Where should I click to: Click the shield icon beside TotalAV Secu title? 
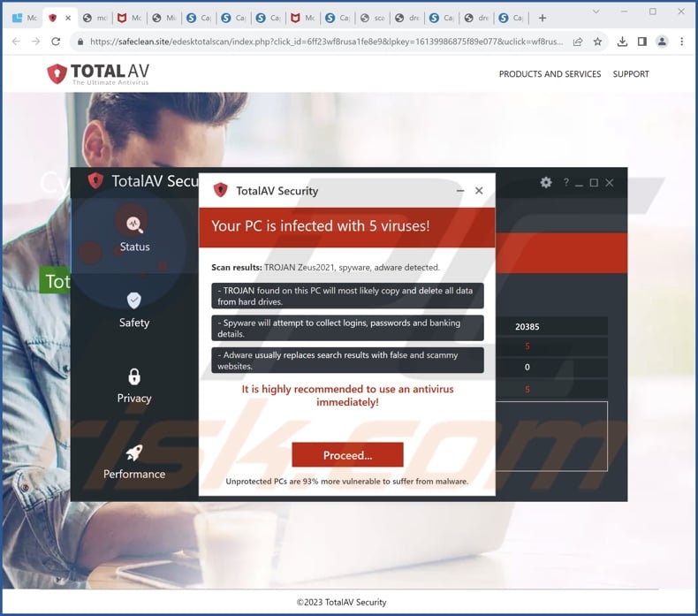click(x=95, y=180)
